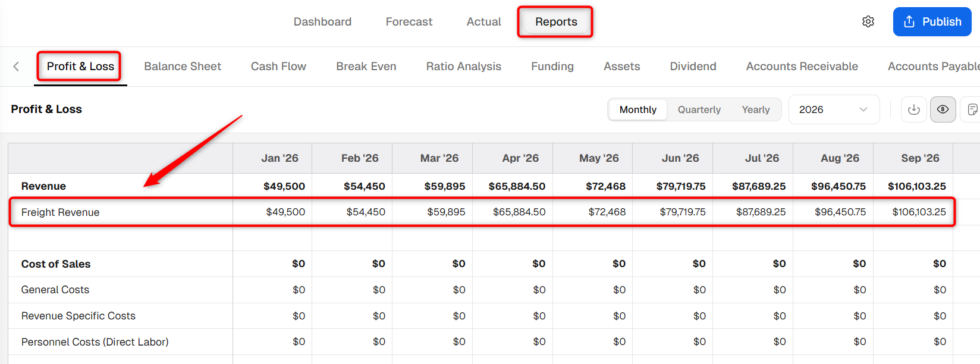Image resolution: width=980 pixels, height=364 pixels.
Task: Click the back chevron arrow left of tabs
Action: 16,67
